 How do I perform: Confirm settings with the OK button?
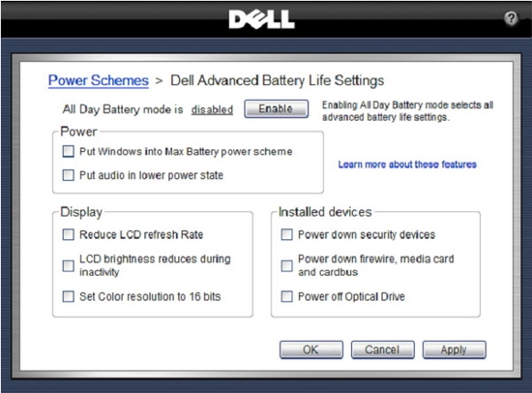(x=311, y=349)
